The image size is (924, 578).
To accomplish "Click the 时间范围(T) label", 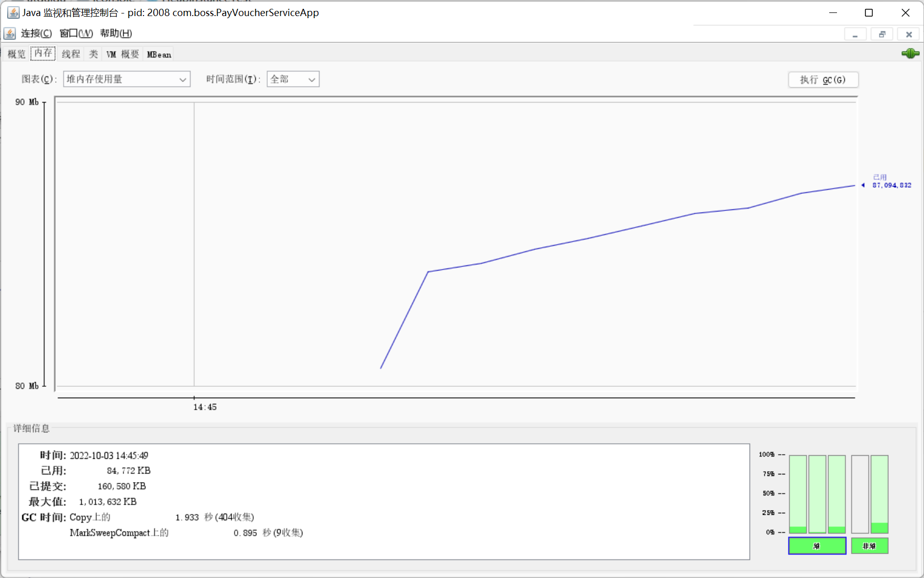I will tap(233, 79).
